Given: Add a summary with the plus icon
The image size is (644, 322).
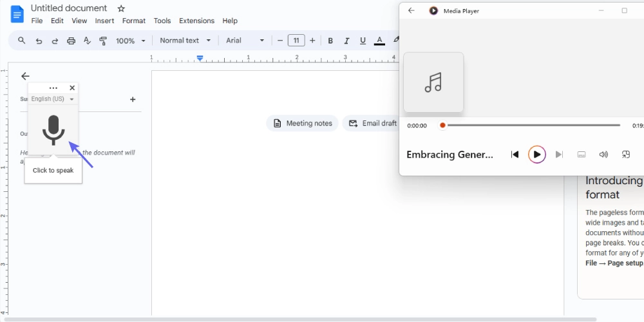Looking at the screenshot, I should click(x=133, y=99).
